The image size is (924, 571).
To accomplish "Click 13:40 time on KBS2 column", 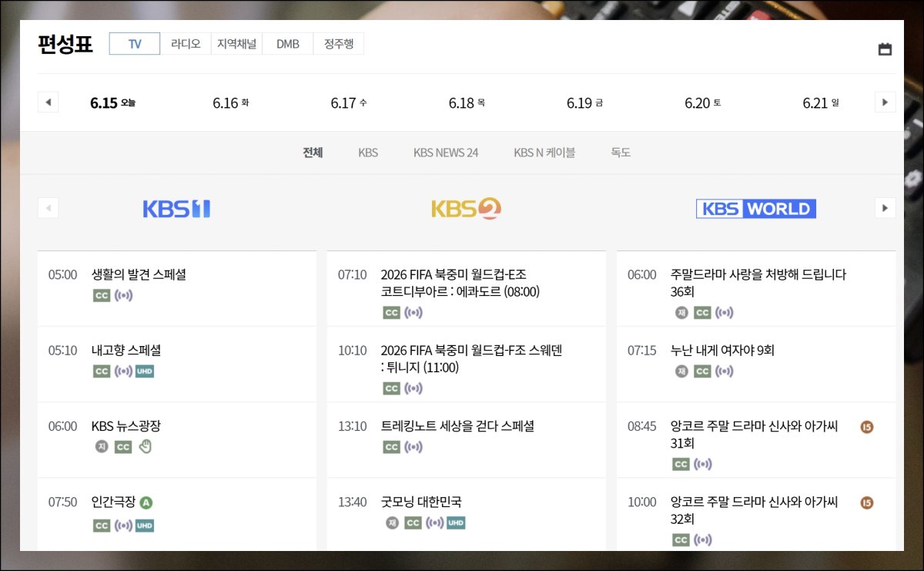I will 352,502.
